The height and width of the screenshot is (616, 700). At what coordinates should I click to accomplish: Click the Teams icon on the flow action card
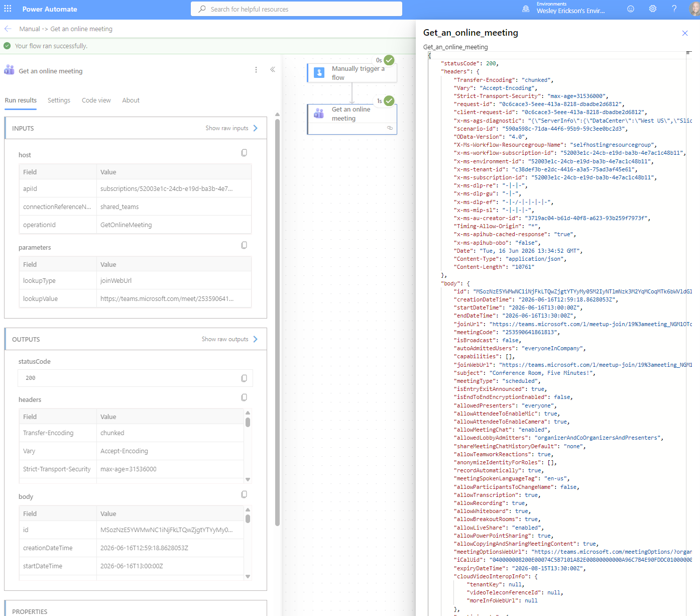point(319,114)
